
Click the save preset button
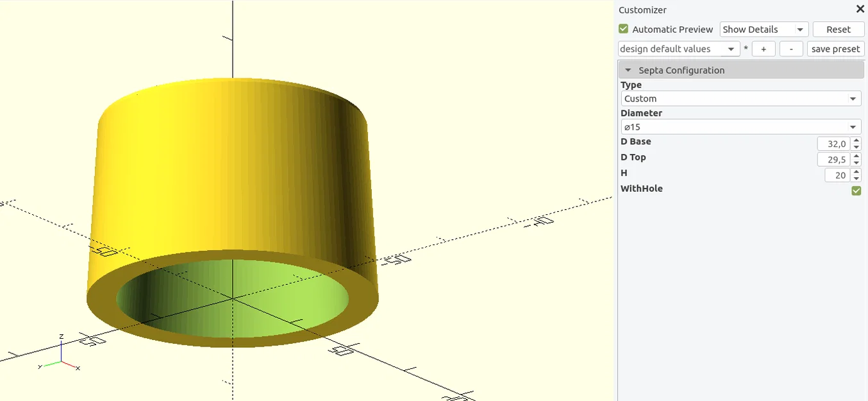point(835,48)
